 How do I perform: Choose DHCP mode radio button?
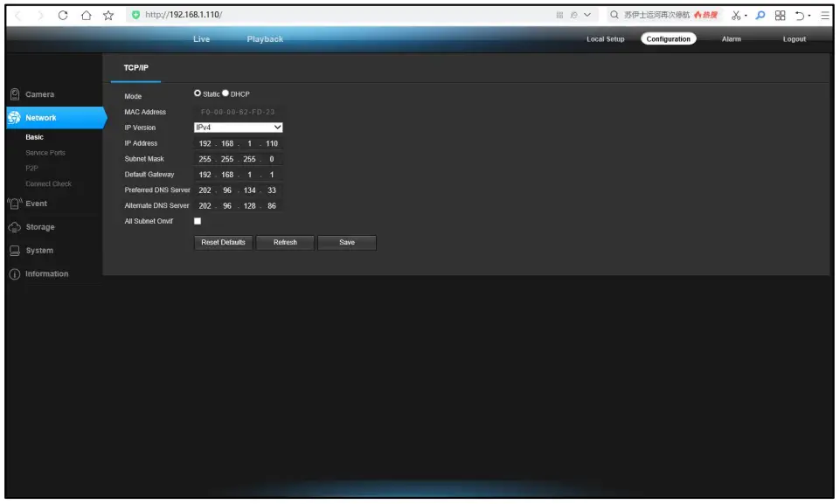226,93
